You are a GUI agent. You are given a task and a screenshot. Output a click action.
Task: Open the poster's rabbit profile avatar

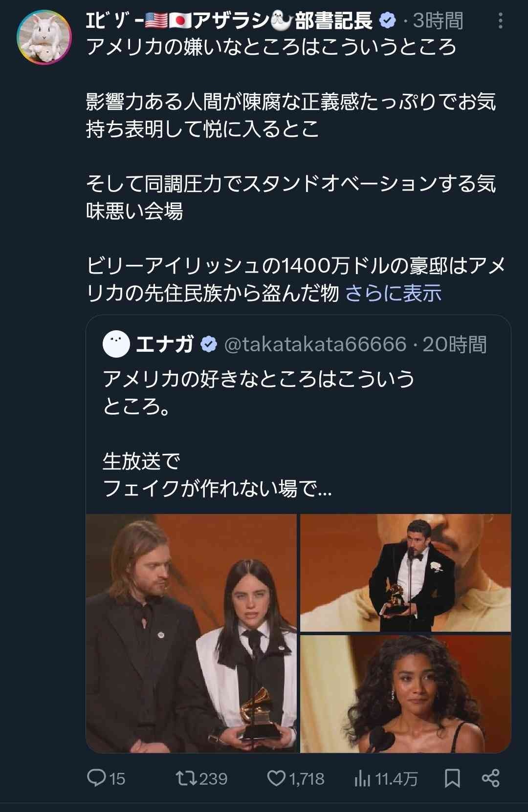[x=44, y=37]
